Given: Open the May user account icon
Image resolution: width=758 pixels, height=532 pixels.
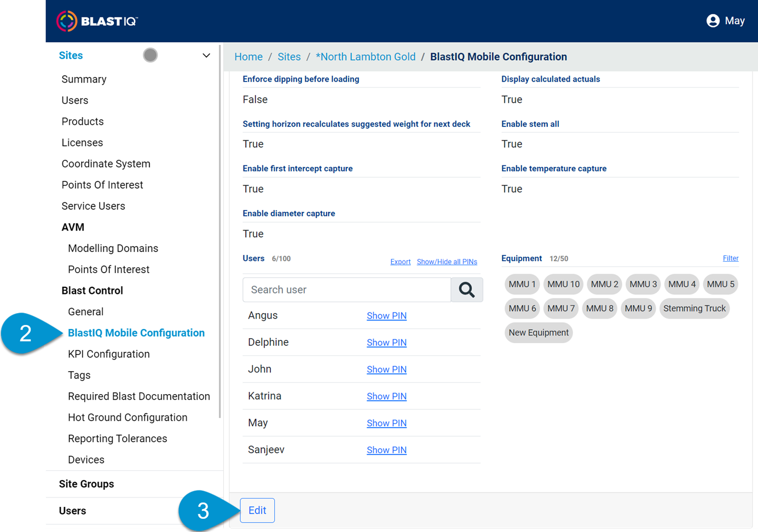Looking at the screenshot, I should [x=713, y=21].
